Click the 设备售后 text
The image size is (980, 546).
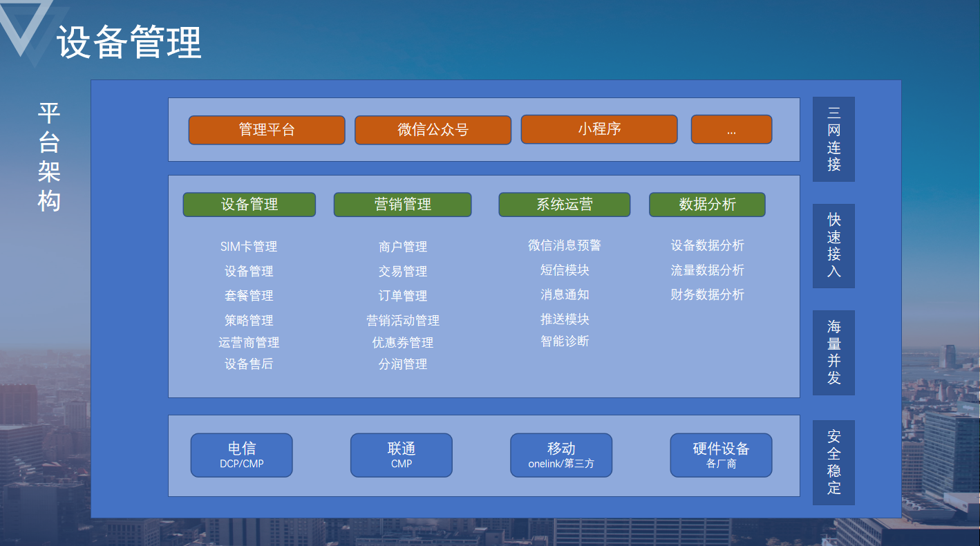(249, 364)
